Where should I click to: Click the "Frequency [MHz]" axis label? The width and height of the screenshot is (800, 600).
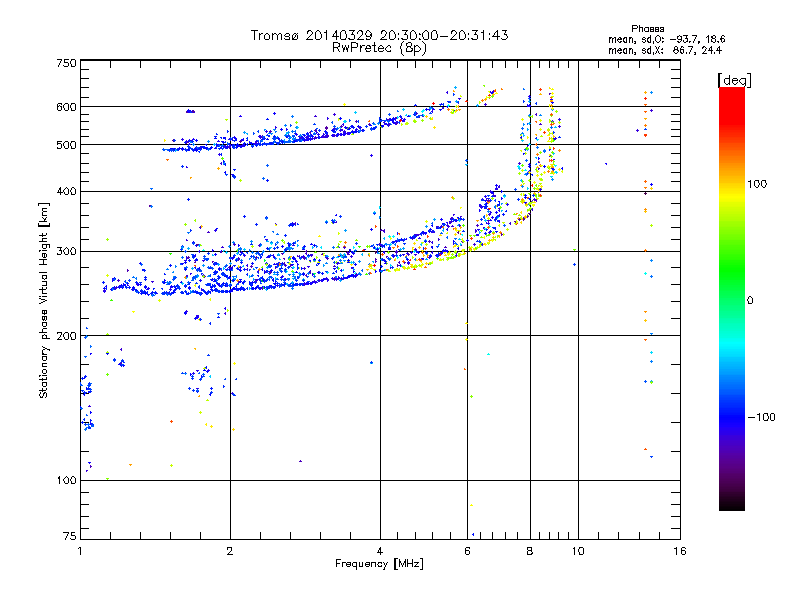(x=379, y=564)
